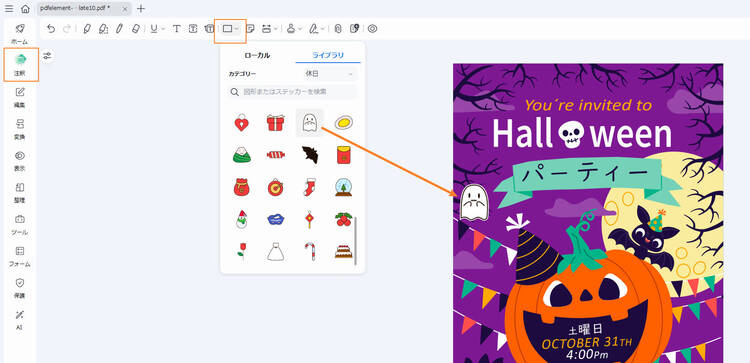Select the pencil drawing tool
Viewport: 750px width, 363px height.
[x=119, y=29]
